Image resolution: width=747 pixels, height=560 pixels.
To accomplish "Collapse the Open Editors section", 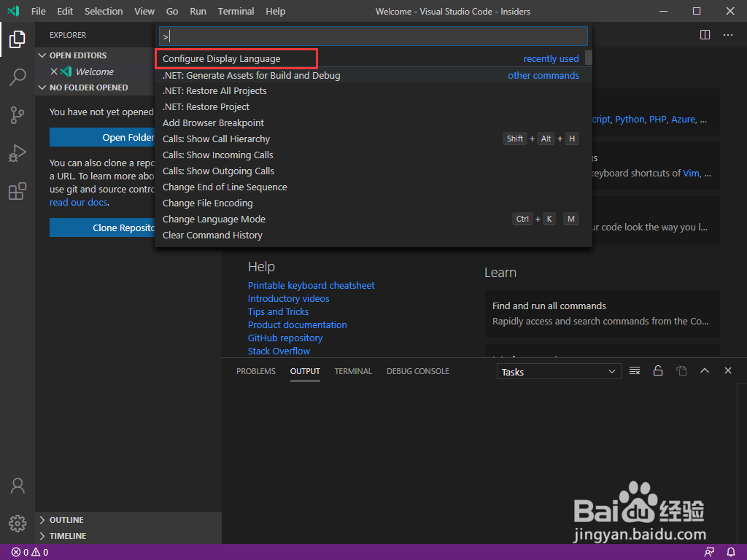I will (x=42, y=55).
